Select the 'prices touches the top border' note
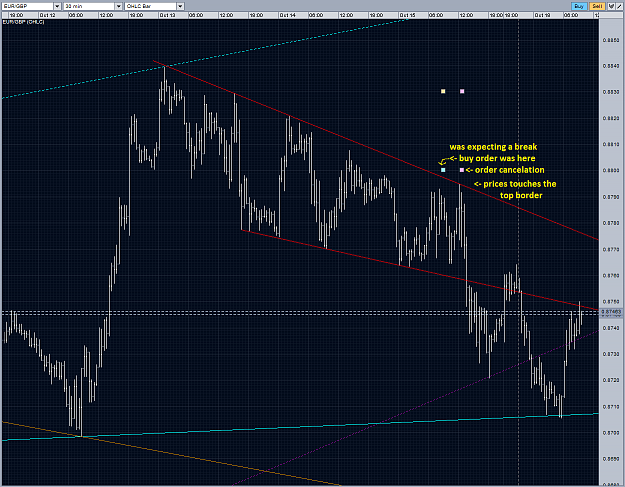Screen dimensions: 625x487 (515, 189)
